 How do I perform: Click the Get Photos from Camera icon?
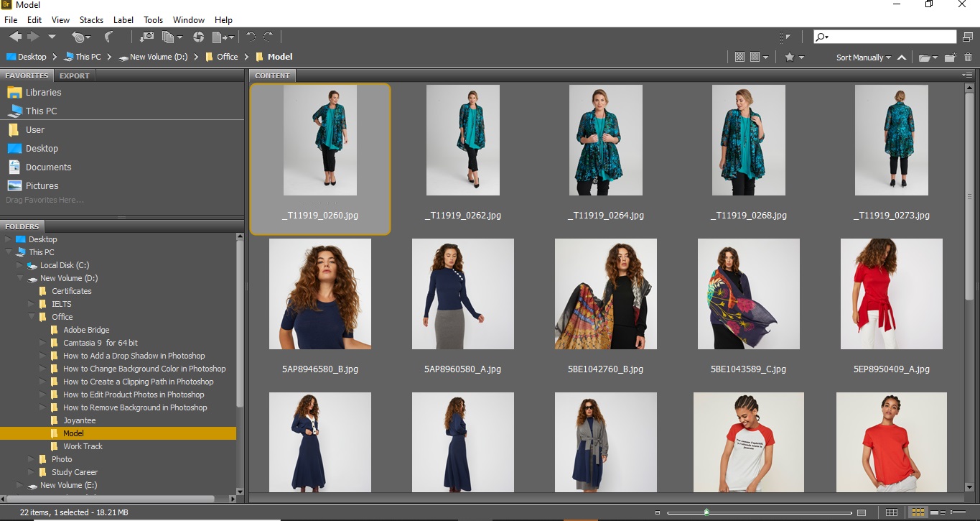146,37
